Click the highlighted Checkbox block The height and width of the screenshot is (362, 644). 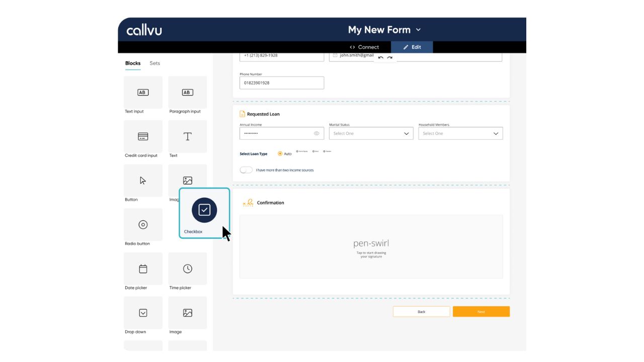(x=204, y=210)
